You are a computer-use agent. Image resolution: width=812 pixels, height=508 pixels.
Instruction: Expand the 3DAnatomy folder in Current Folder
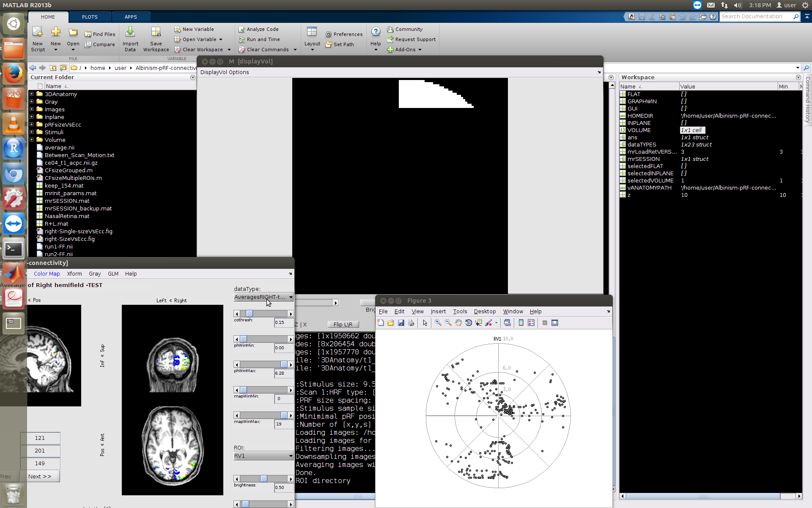[32, 94]
